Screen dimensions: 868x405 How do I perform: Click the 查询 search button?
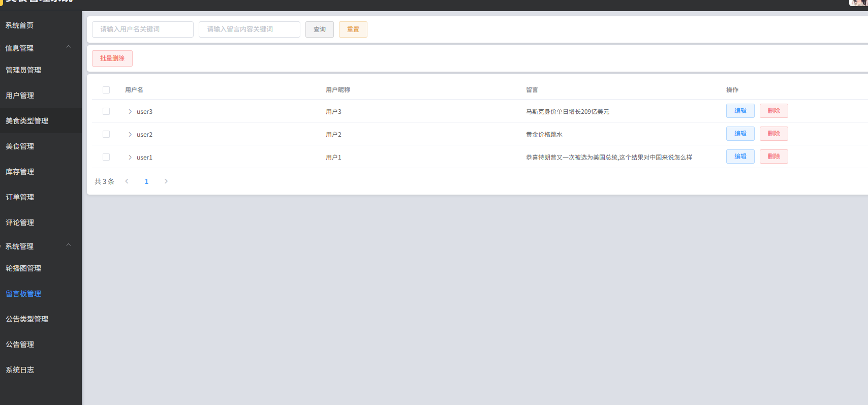320,29
